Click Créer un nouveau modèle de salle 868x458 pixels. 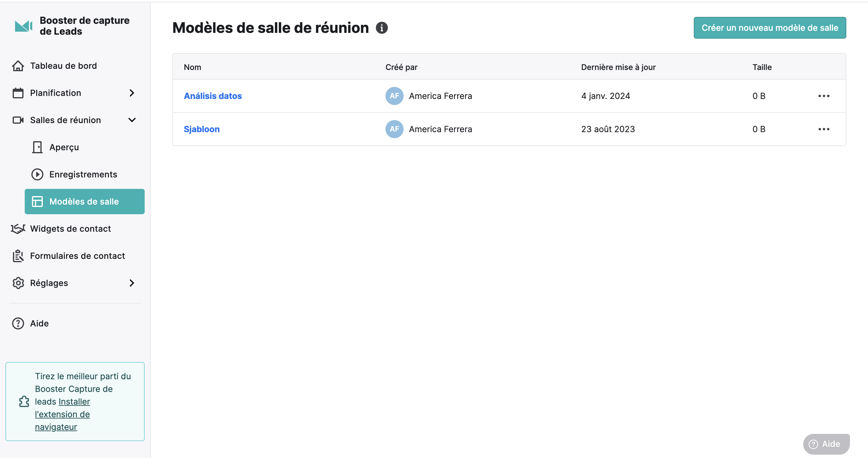pyautogui.click(x=770, y=28)
